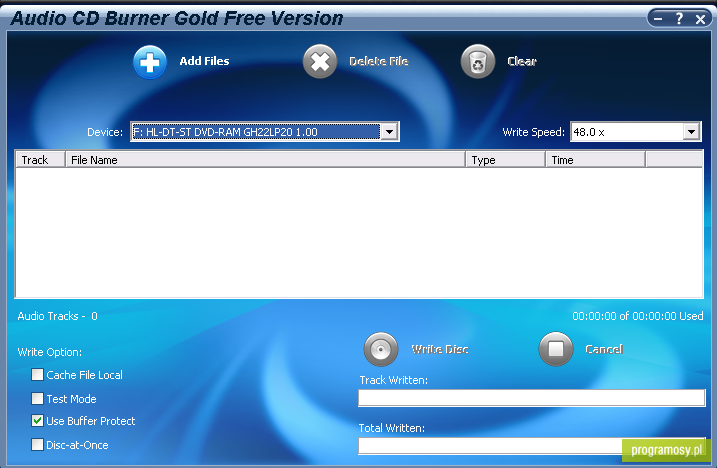
Task: Click the Add Files text label
Action: 204,61
